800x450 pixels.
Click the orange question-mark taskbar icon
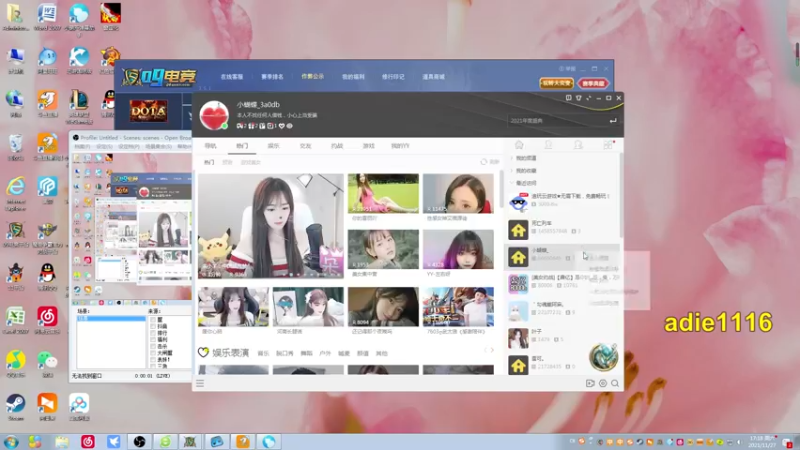[x=242, y=441]
